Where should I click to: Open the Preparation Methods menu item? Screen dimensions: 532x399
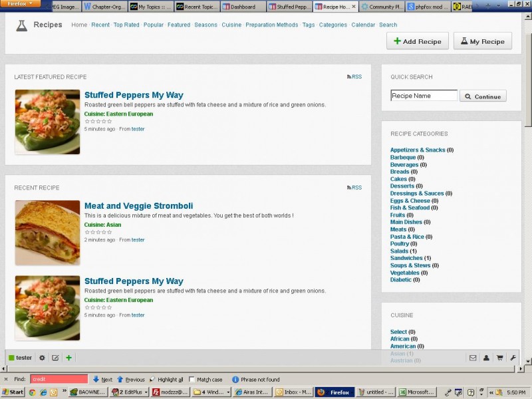point(272,25)
